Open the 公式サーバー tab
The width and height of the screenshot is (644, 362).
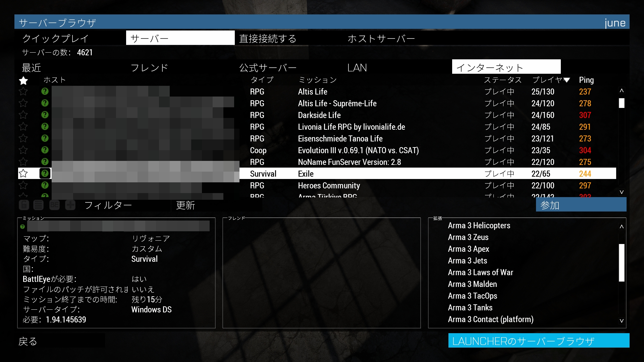[268, 68]
